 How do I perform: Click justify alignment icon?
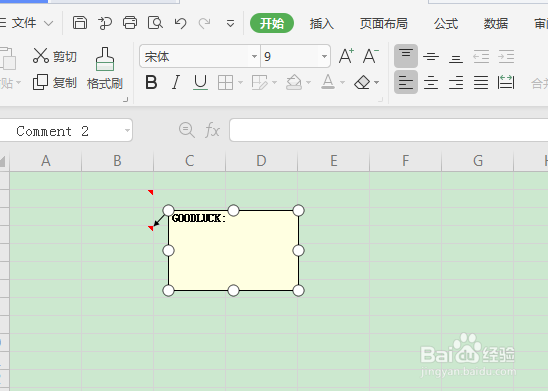pyautogui.click(x=481, y=82)
